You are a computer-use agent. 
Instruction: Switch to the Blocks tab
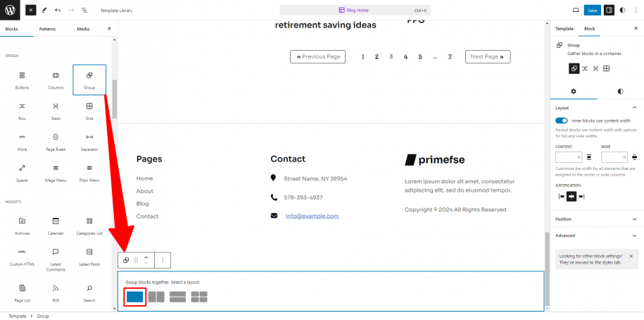click(11, 29)
